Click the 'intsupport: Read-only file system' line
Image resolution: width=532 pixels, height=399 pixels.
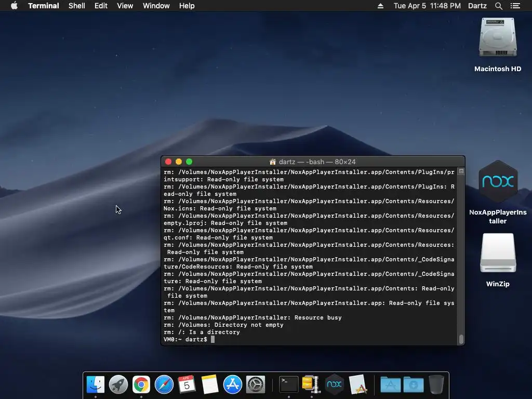(223, 179)
